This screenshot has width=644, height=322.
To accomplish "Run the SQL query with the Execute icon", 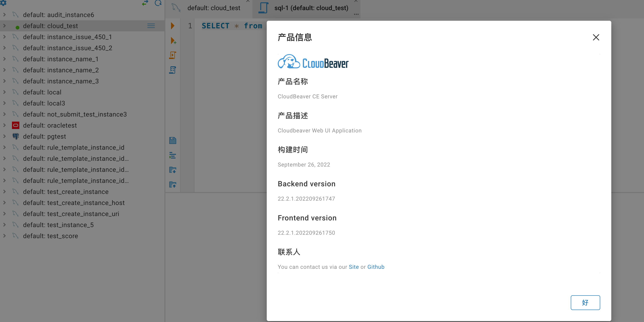I will click(173, 26).
